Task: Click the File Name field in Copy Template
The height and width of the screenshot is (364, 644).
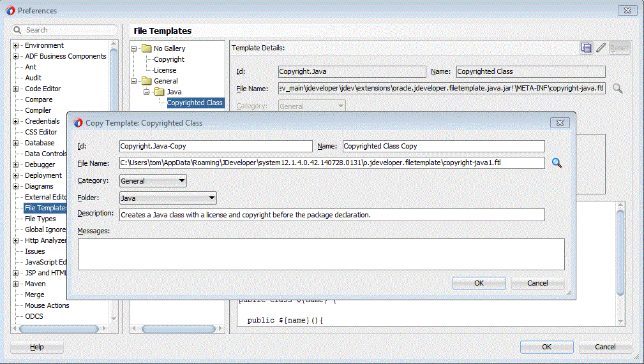Action: click(x=332, y=163)
